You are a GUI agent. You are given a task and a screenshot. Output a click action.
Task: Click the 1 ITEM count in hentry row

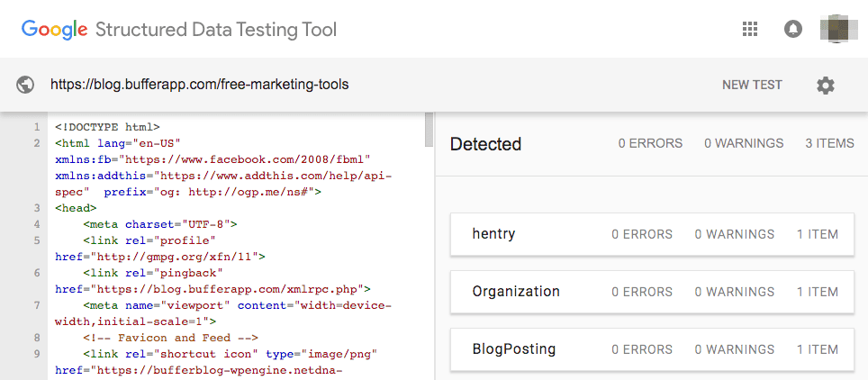click(x=818, y=234)
